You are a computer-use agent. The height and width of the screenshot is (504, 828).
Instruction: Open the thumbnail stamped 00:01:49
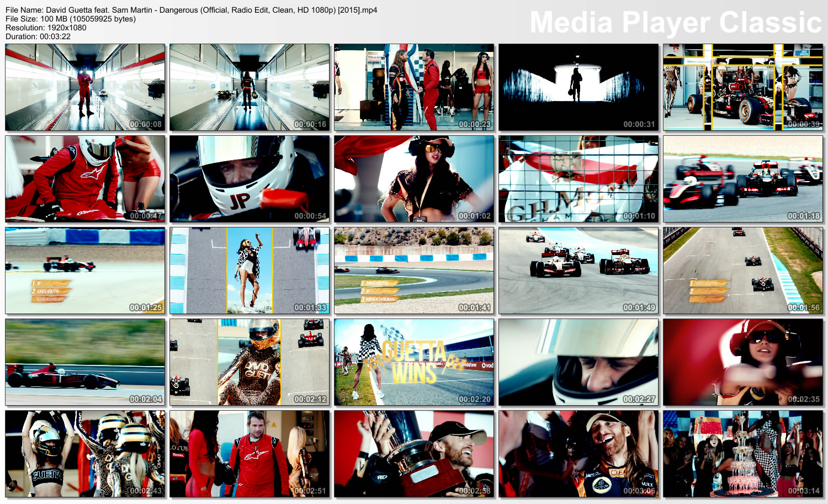click(x=578, y=270)
